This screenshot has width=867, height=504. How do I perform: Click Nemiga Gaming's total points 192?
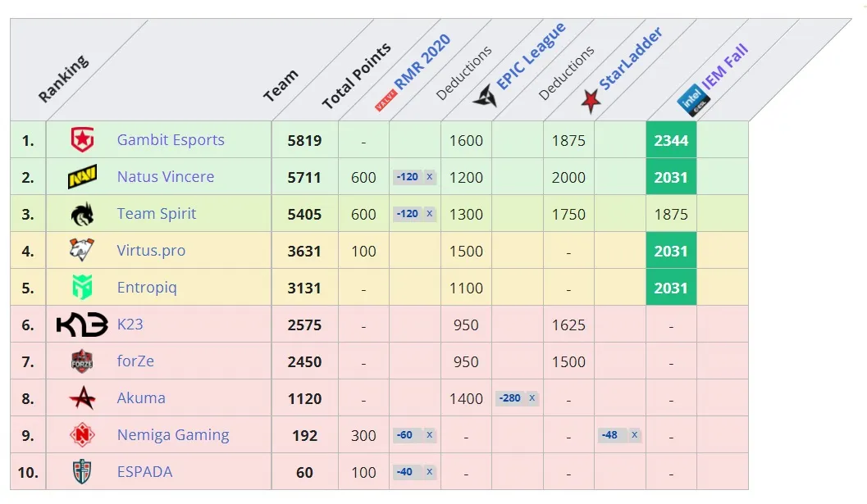pos(304,435)
